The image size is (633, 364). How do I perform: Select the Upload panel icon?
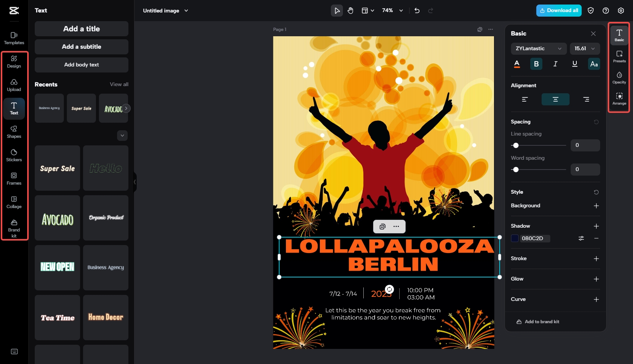(x=14, y=85)
